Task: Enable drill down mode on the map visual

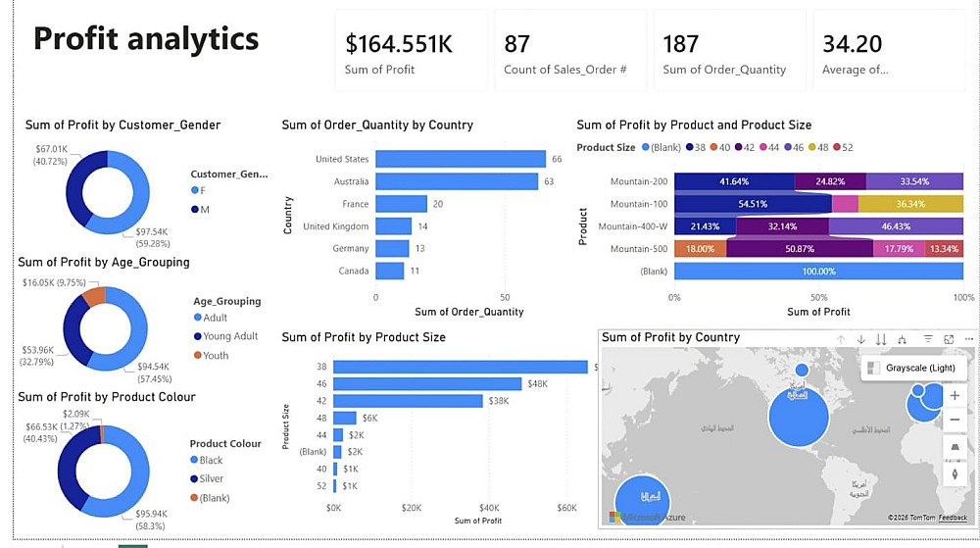Action: (x=860, y=339)
